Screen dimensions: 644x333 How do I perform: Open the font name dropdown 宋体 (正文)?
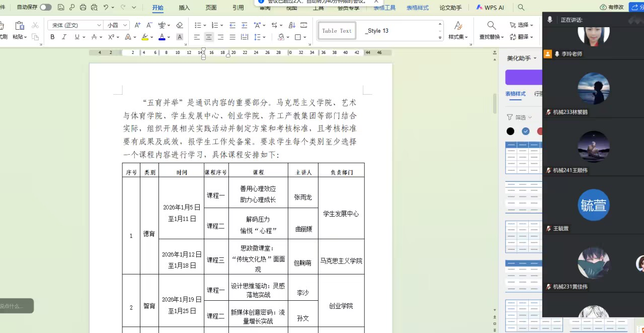(x=75, y=25)
